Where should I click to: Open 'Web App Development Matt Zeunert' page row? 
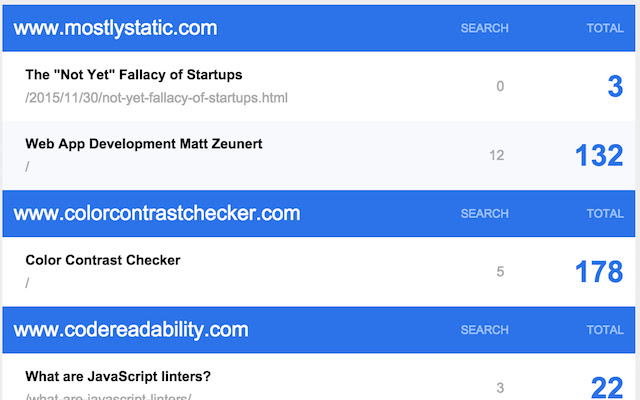(144, 144)
